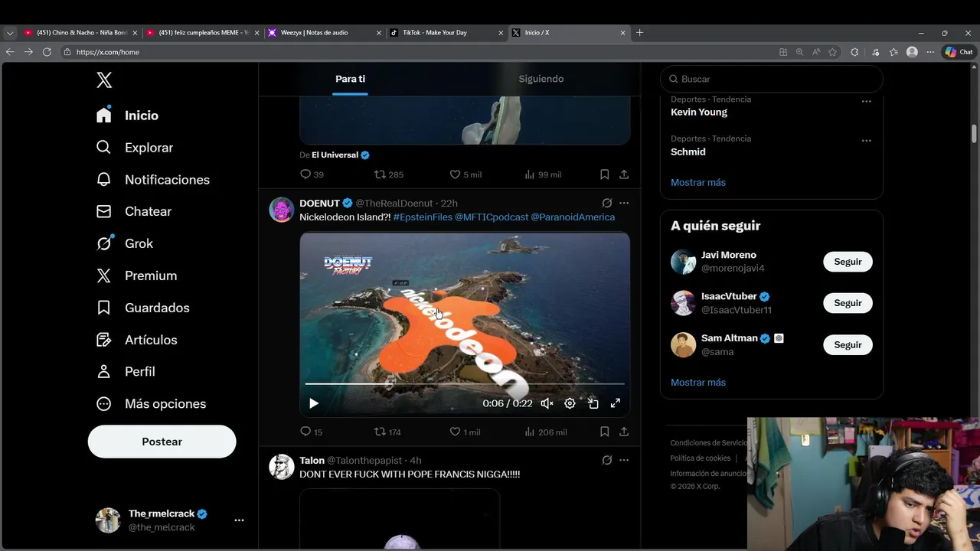
Task: Reply to the El Universal post
Action: point(312,174)
